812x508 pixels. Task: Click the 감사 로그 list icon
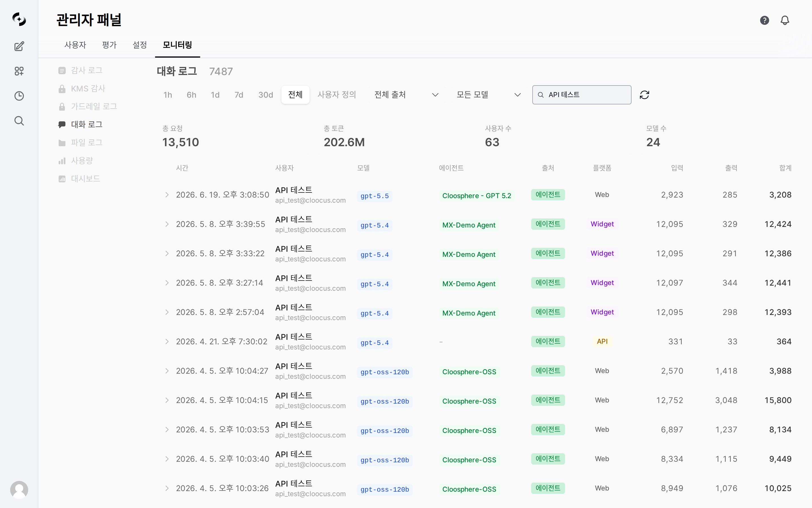click(x=62, y=70)
